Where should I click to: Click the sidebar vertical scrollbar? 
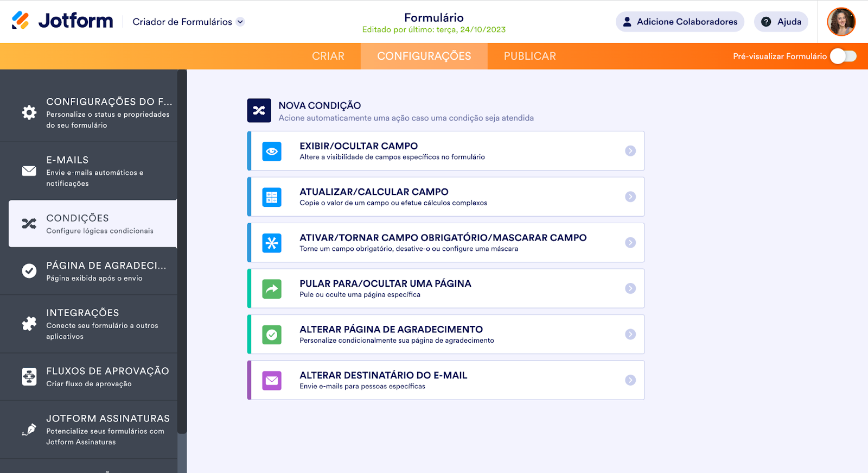(x=182, y=250)
